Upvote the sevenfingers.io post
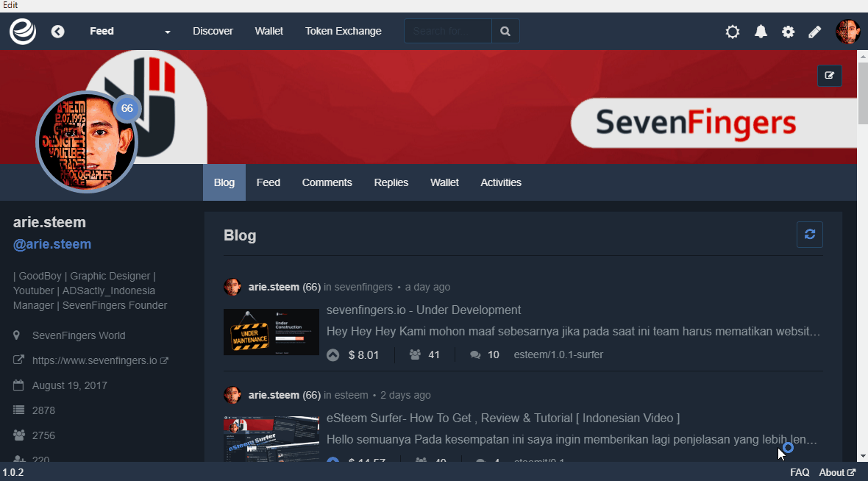 [332, 354]
